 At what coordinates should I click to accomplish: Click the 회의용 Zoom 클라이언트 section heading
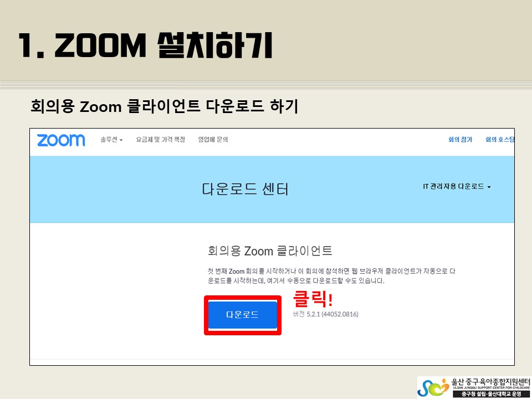tap(270, 251)
